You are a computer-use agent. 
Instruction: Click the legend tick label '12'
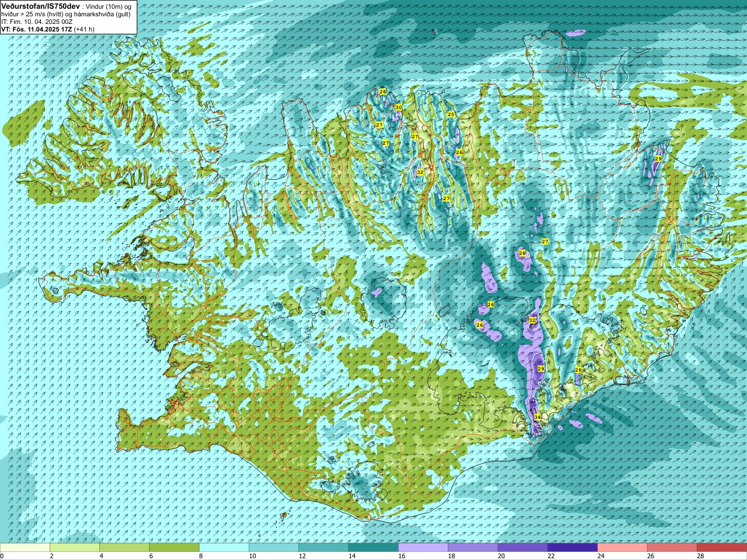click(302, 556)
